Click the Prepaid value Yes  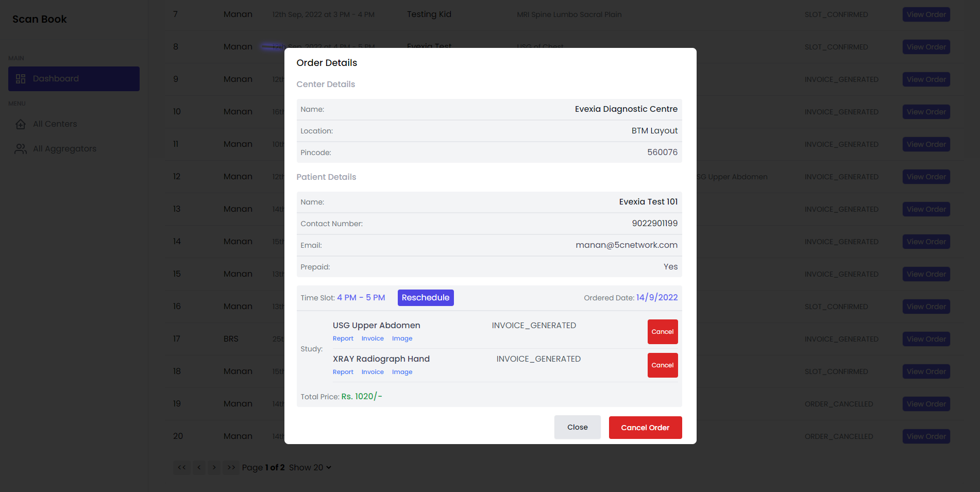coord(671,267)
